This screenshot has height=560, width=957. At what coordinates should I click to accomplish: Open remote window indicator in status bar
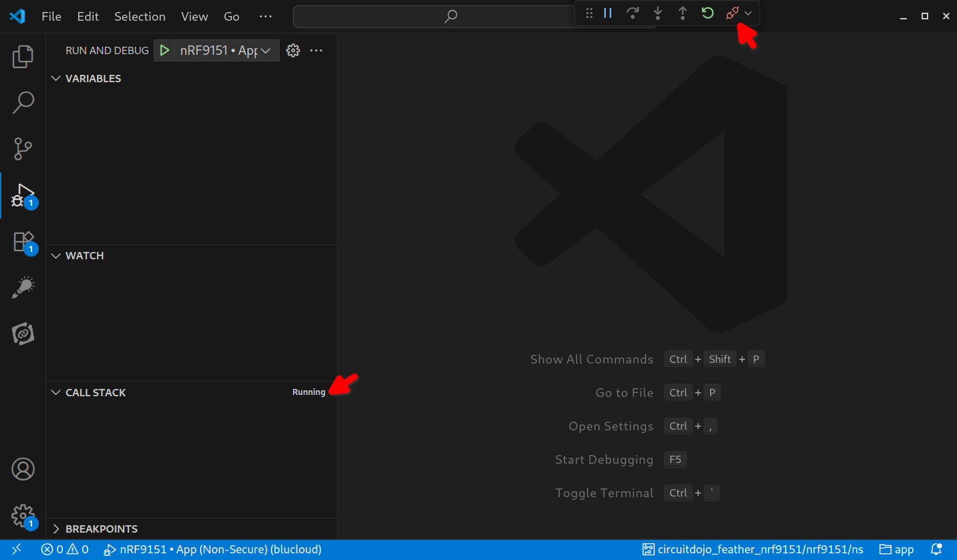(x=17, y=549)
